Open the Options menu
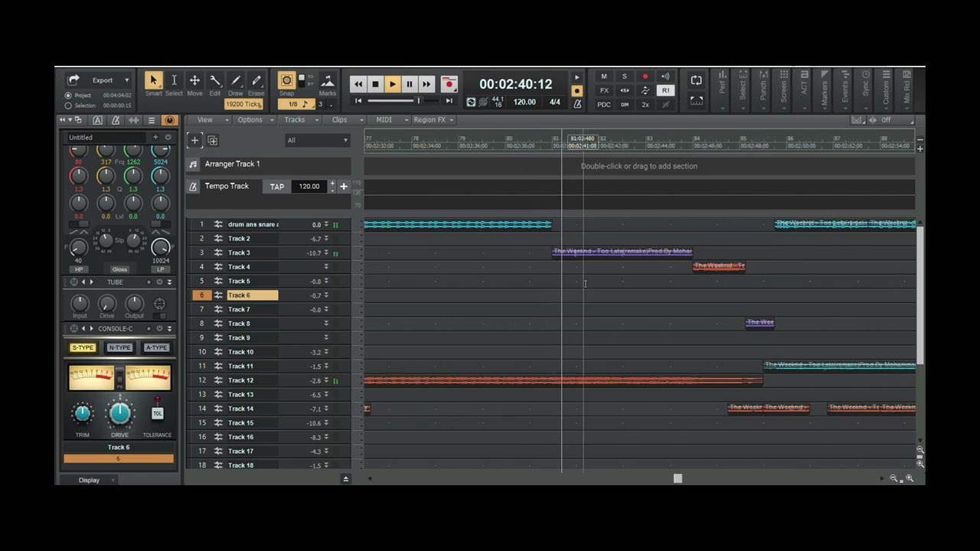This screenshot has height=551, width=980. (x=253, y=120)
